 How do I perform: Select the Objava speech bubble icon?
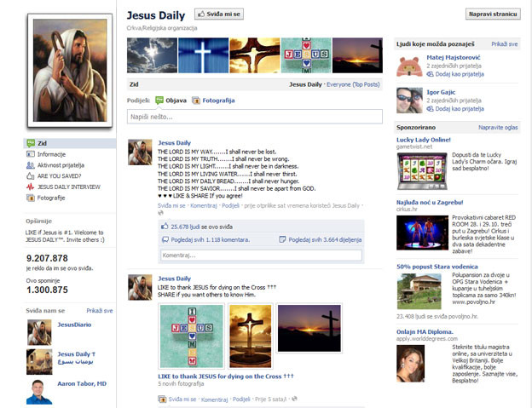click(159, 101)
